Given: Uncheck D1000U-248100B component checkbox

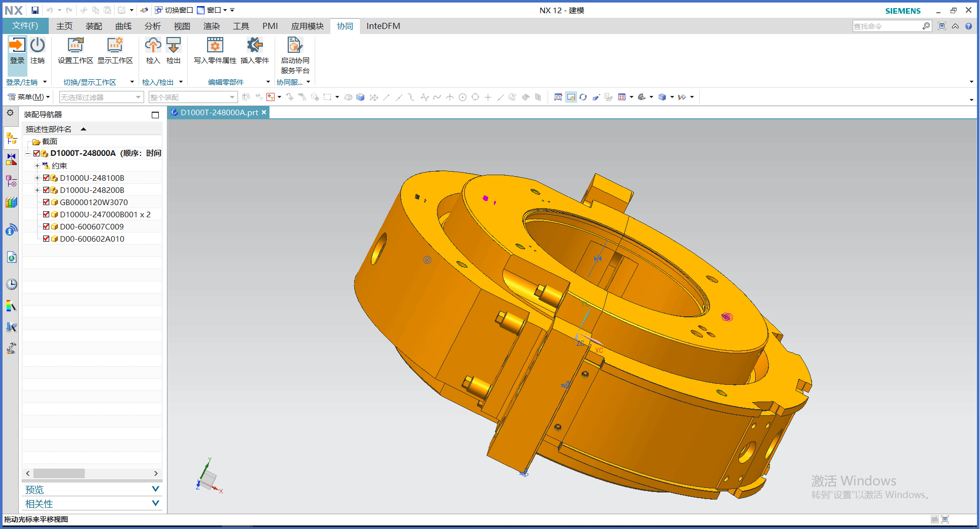Looking at the screenshot, I should click(x=46, y=178).
